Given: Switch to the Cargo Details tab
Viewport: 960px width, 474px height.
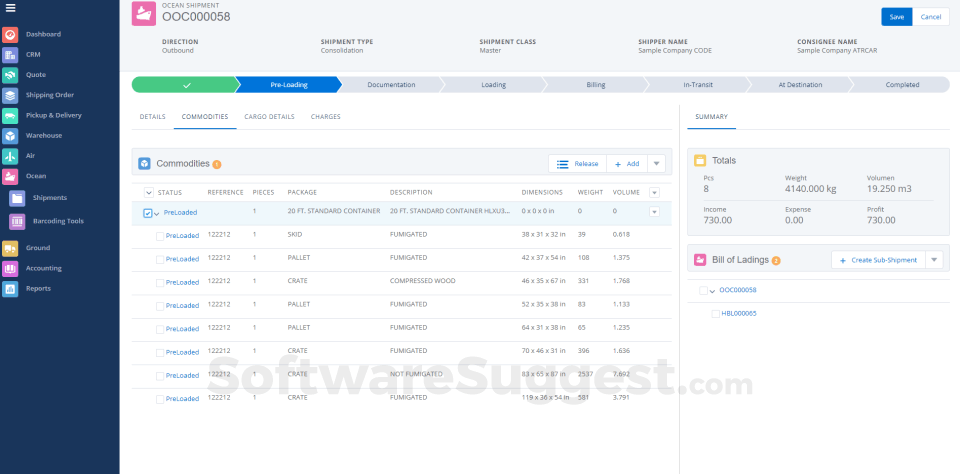Looking at the screenshot, I should (x=269, y=117).
